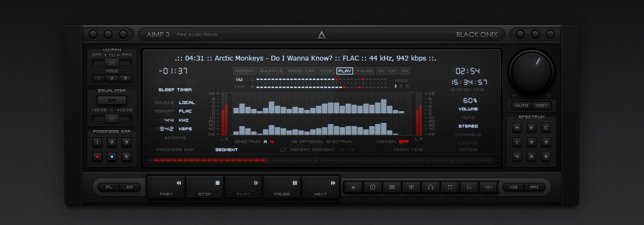Click the -01:37 remaining time display
The width and height of the screenshot is (644, 225).
click(173, 71)
